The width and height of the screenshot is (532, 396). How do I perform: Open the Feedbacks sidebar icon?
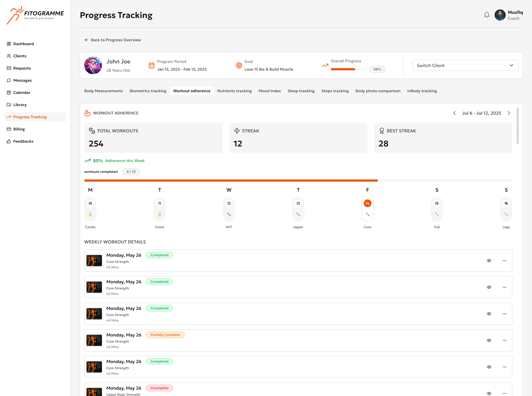click(x=9, y=141)
